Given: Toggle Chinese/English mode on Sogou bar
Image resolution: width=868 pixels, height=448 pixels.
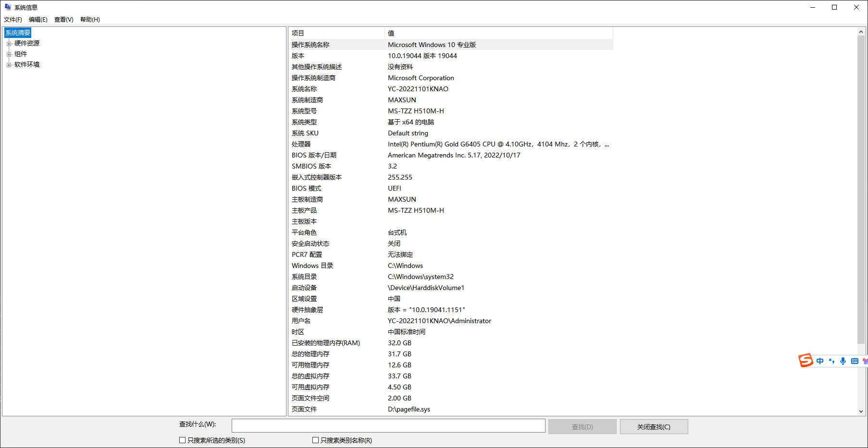Looking at the screenshot, I should point(820,361).
